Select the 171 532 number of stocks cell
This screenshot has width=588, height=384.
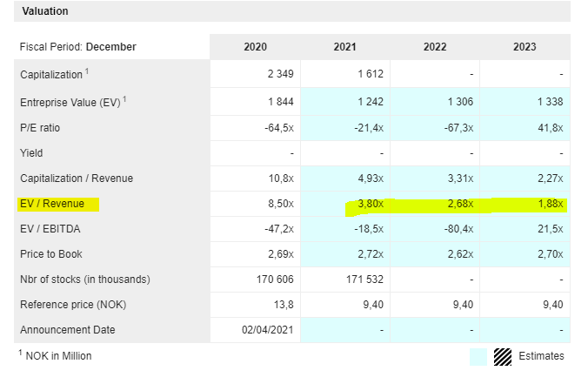pyautogui.click(x=364, y=280)
